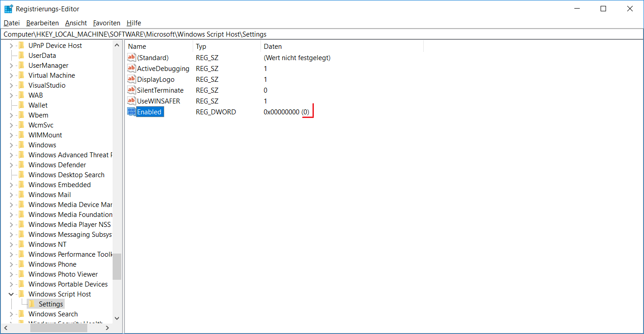This screenshot has height=334, width=644.
Task: Click the DWORD icon beside Enabled
Action: point(131,112)
